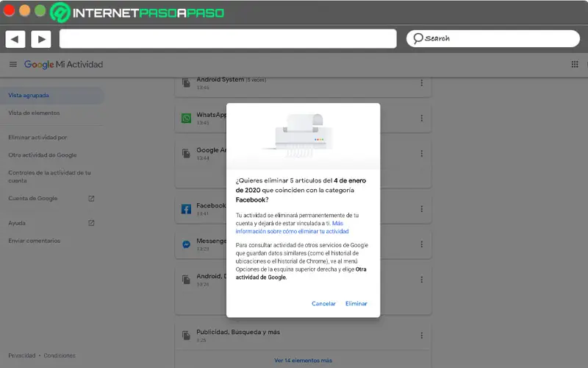This screenshot has width=588, height=368.
Task: Click the Messenger activity icon
Action: 187,244
